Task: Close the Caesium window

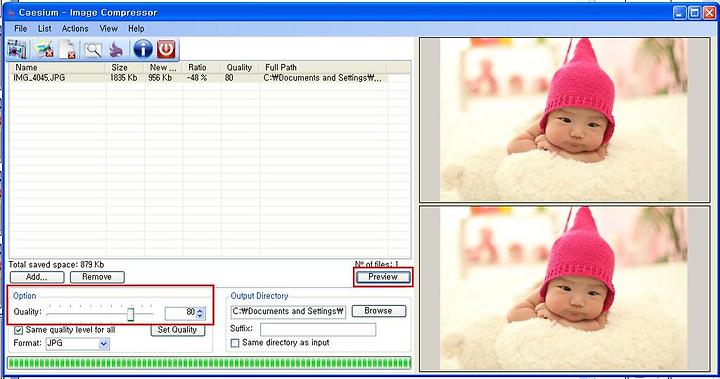Action: (709, 13)
